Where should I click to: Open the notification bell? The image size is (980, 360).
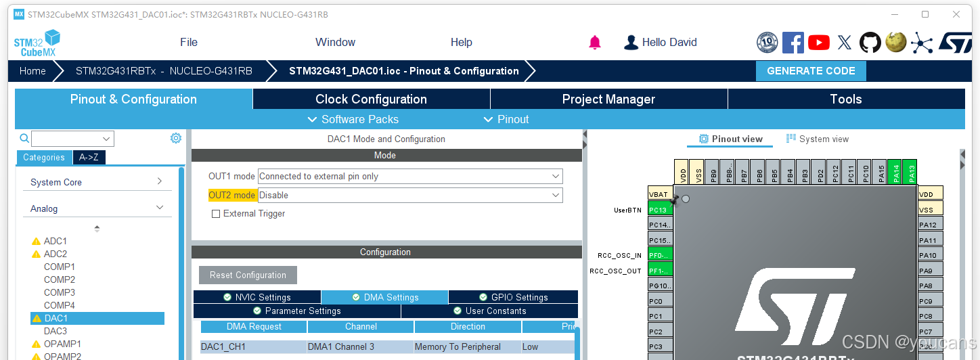(x=595, y=43)
